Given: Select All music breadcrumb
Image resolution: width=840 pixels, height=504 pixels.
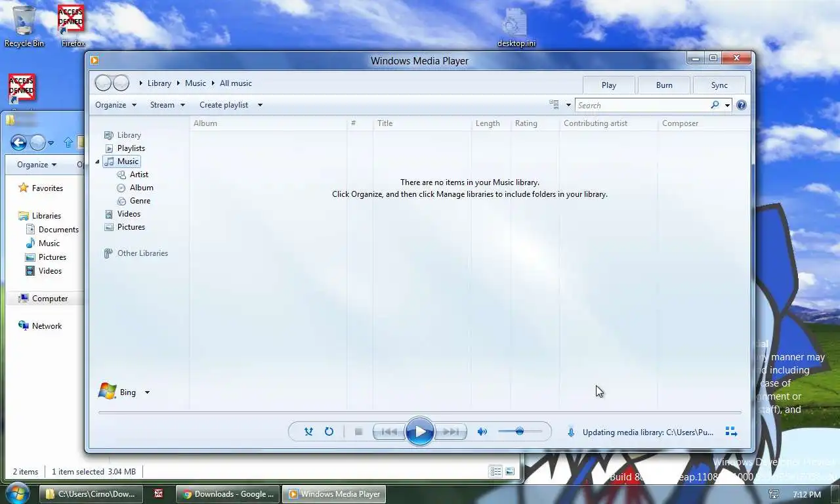Looking at the screenshot, I should (236, 83).
